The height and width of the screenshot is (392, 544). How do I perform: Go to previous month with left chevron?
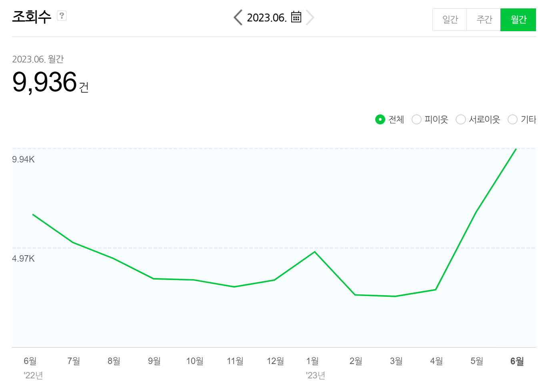coord(238,18)
